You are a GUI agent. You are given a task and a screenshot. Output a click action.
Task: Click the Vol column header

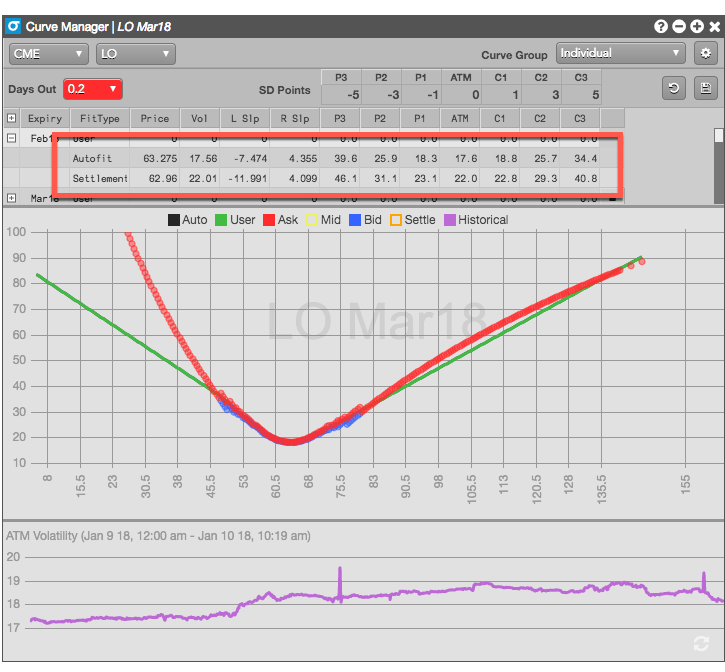tap(199, 118)
